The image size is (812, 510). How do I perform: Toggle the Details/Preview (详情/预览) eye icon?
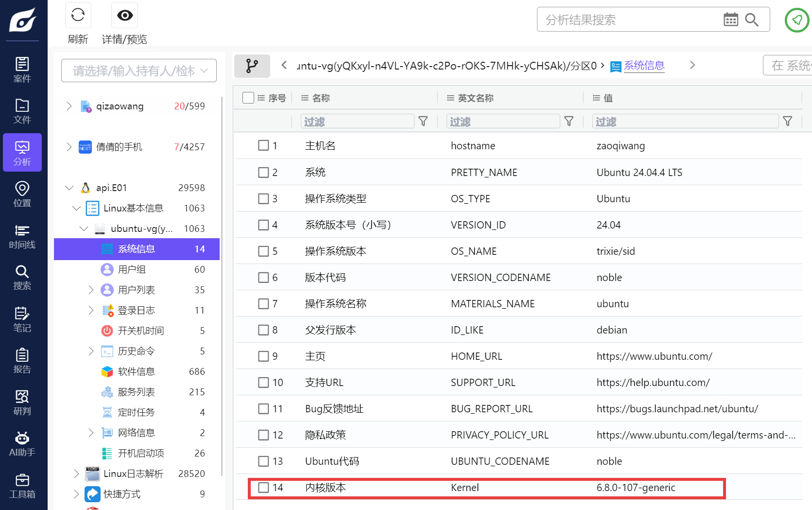click(125, 16)
